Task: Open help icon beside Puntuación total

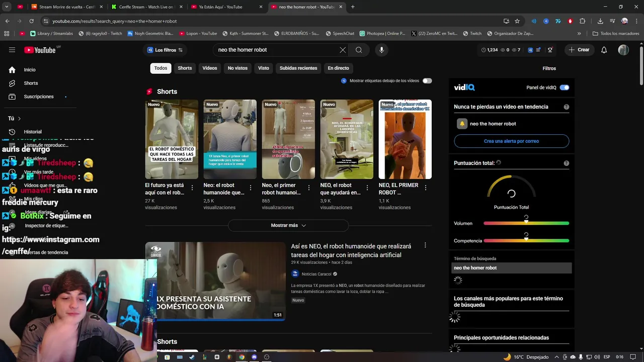Action: point(567,163)
